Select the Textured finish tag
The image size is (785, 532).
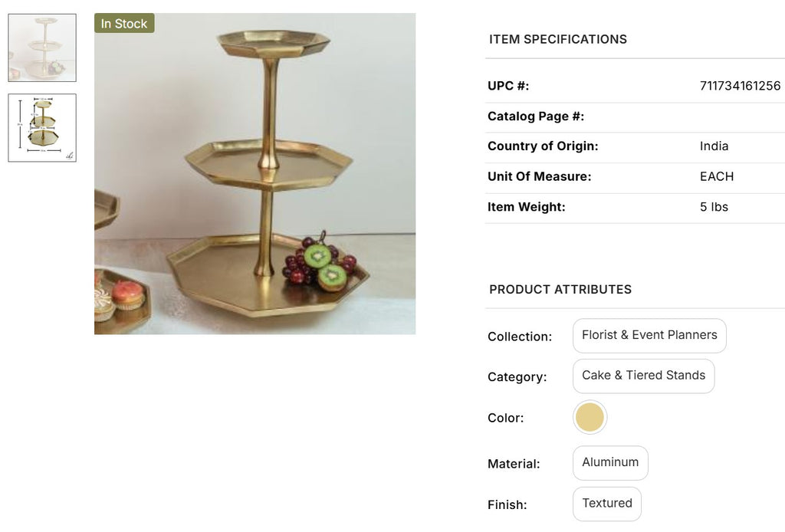click(607, 504)
